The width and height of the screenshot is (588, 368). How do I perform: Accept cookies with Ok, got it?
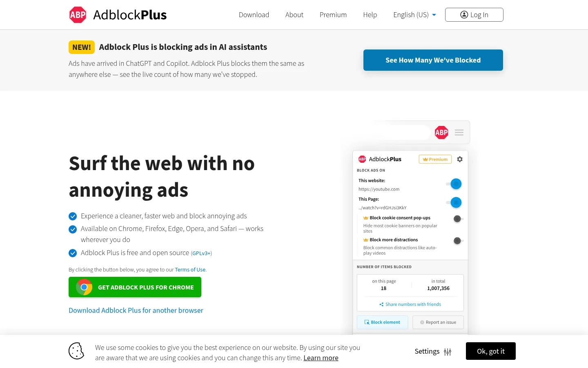tap(491, 351)
